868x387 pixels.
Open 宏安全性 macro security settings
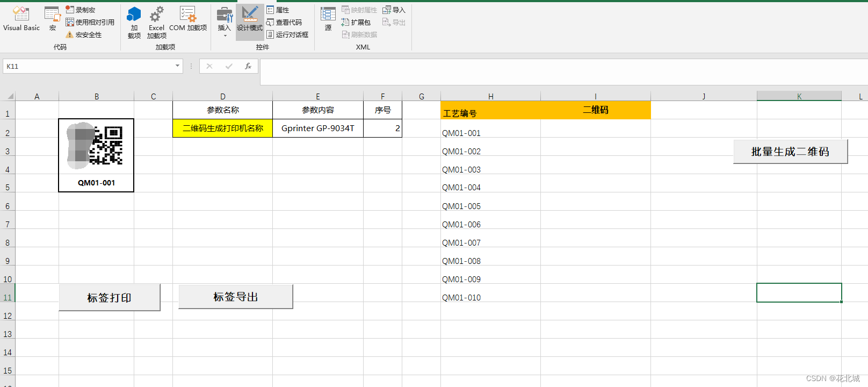(83, 34)
